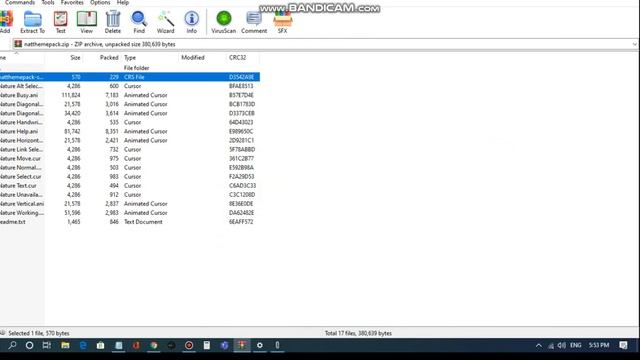
Task: Open the Favorites menu
Action: pyautogui.click(x=72, y=2)
